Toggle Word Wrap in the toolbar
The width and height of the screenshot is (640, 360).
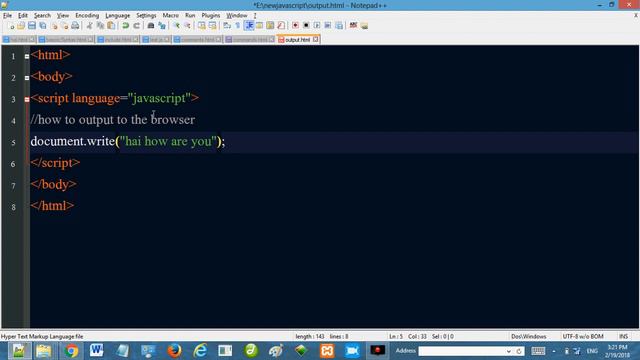click(x=227, y=26)
